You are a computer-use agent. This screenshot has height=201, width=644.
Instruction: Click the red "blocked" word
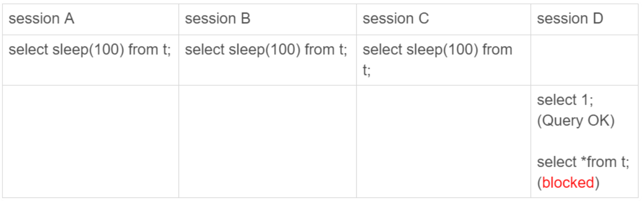click(x=568, y=182)
